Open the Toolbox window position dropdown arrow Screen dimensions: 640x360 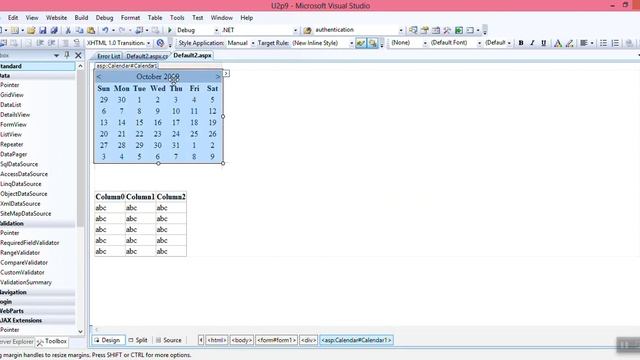[x=56, y=56]
